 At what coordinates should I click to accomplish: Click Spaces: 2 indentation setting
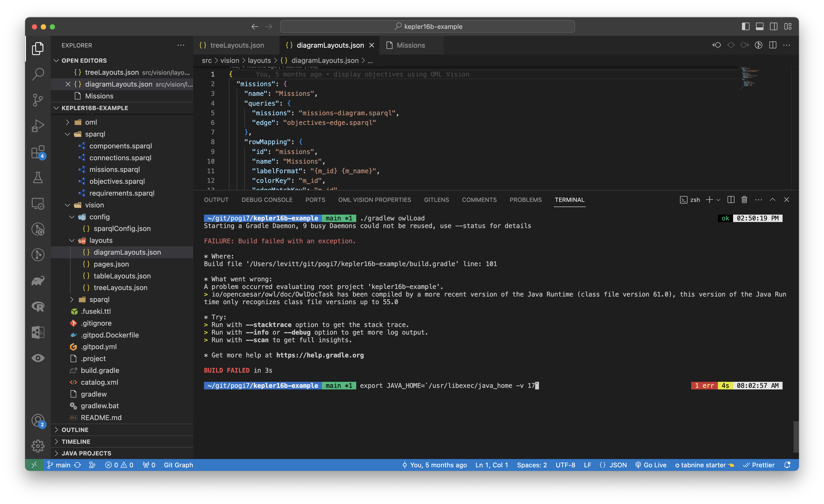[x=532, y=465]
